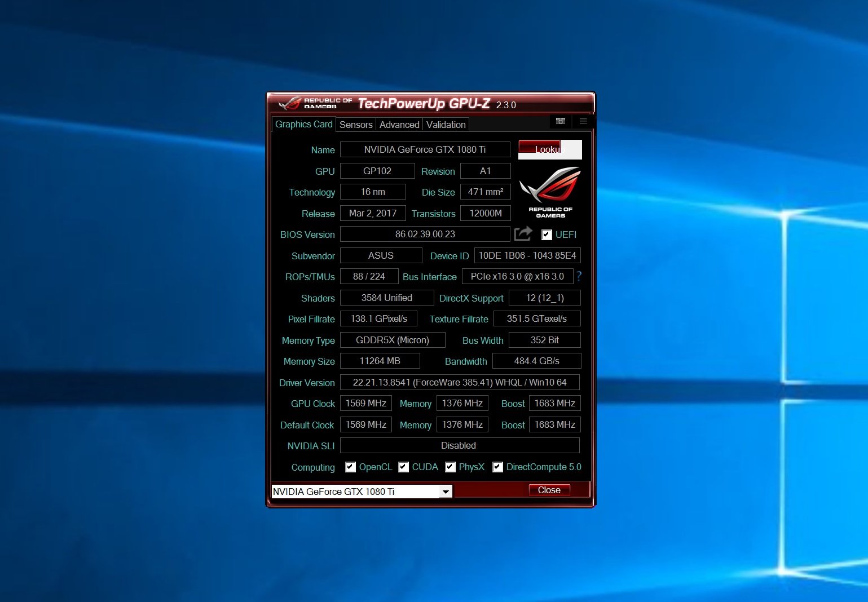Click the BIOS Version label
This screenshot has height=602, width=868.
[307, 234]
